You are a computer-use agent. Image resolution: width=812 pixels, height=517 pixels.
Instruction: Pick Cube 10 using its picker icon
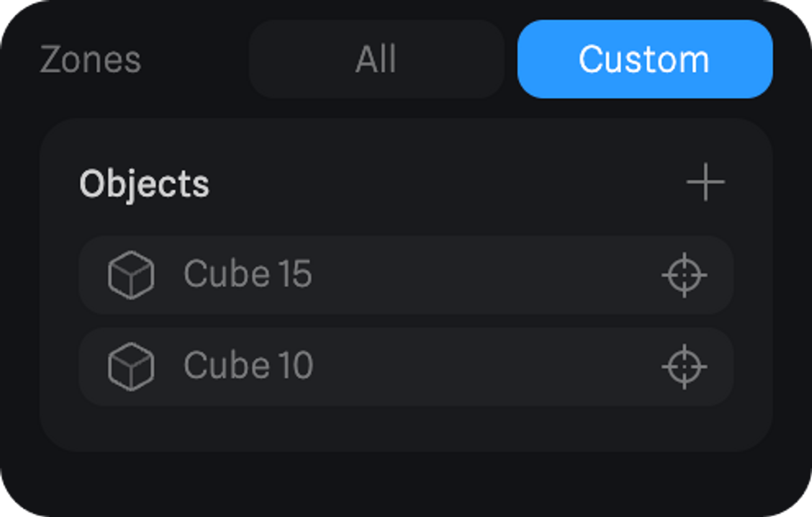[685, 367]
